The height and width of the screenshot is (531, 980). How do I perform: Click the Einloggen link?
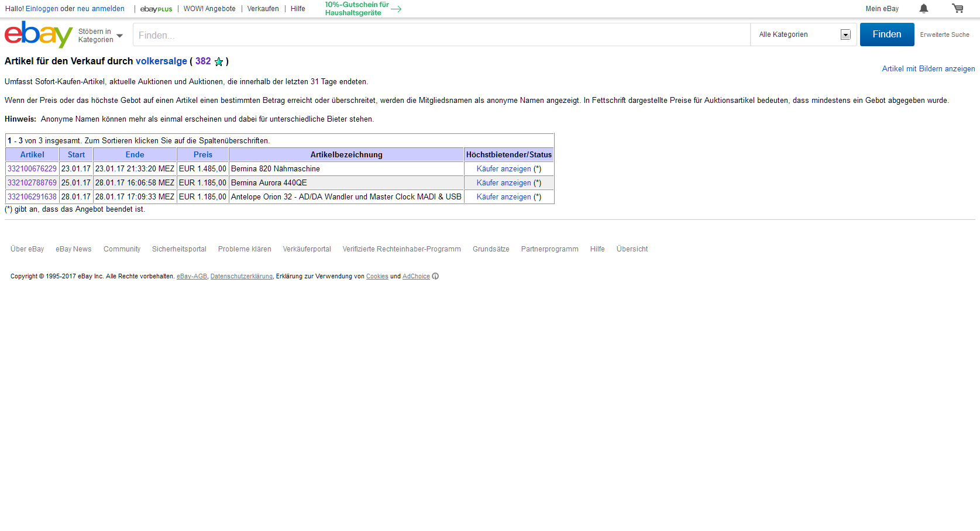pyautogui.click(x=42, y=9)
